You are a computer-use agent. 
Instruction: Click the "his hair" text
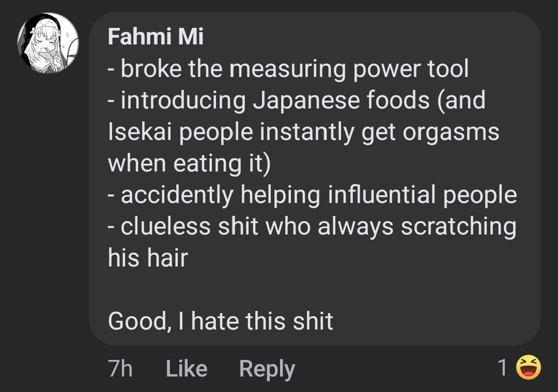147,258
